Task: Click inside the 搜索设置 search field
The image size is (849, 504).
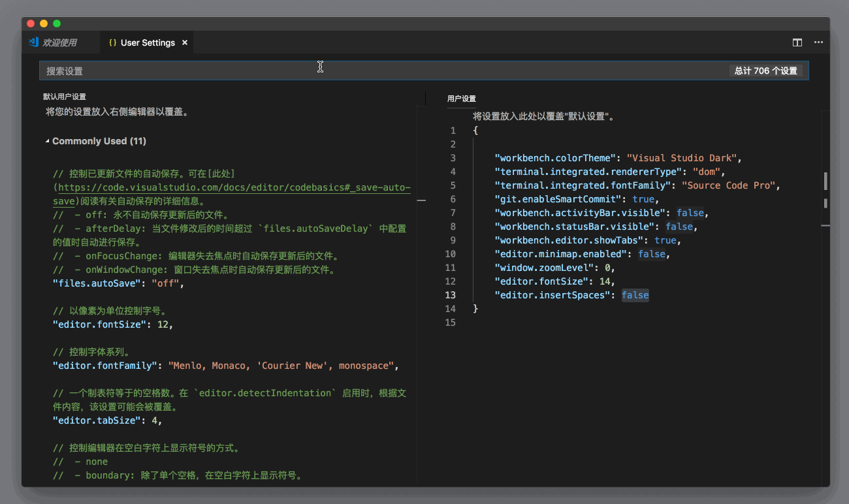Action: tap(261, 70)
